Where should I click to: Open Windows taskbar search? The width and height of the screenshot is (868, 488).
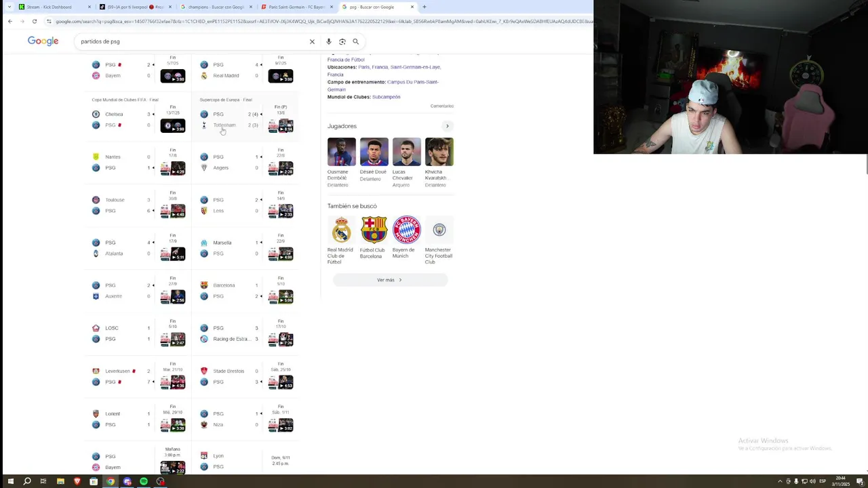27,481
